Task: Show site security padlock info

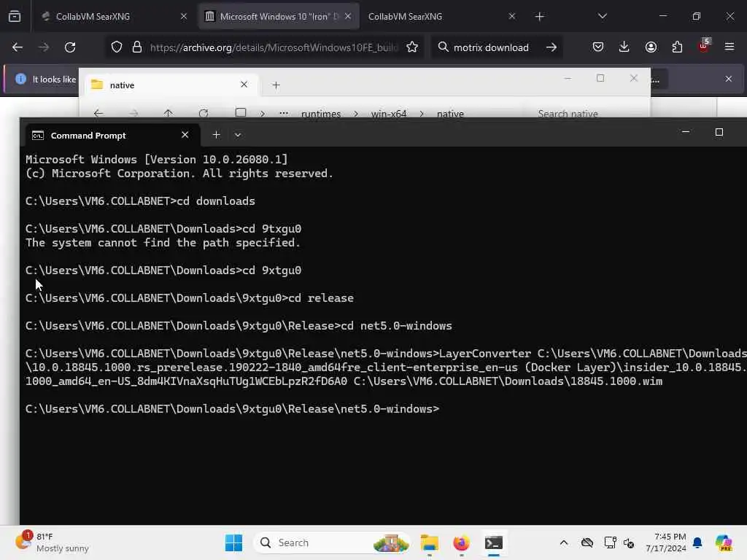Action: [x=137, y=47]
